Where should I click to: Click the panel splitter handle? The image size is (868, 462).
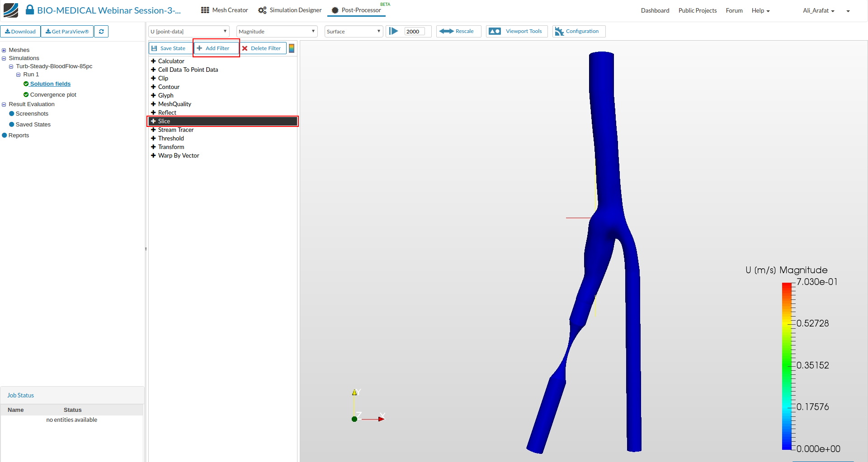[146, 249]
